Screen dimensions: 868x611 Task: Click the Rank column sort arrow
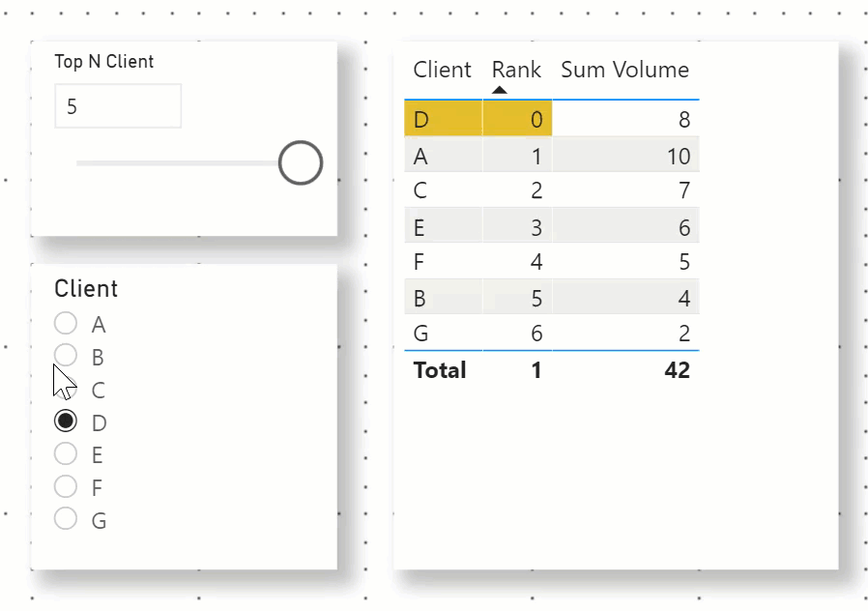499,91
